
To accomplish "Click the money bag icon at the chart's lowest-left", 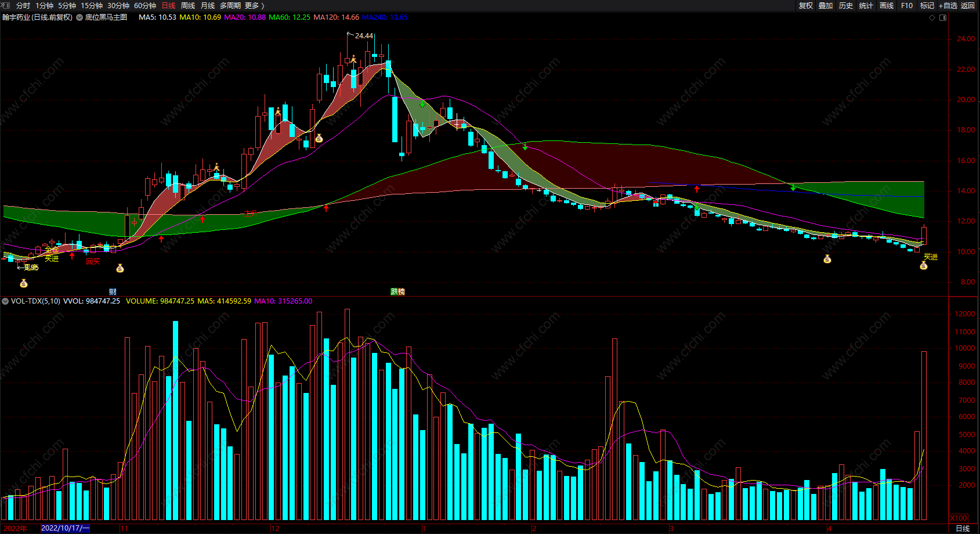I will click(x=24, y=283).
